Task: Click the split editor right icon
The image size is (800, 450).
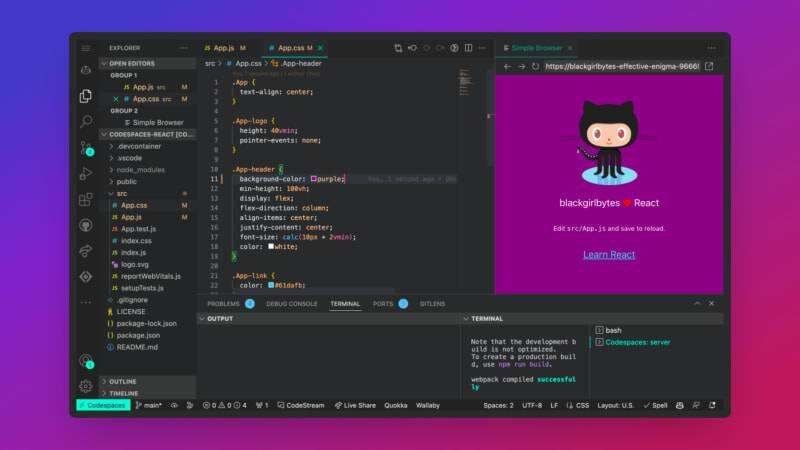Action: click(468, 47)
